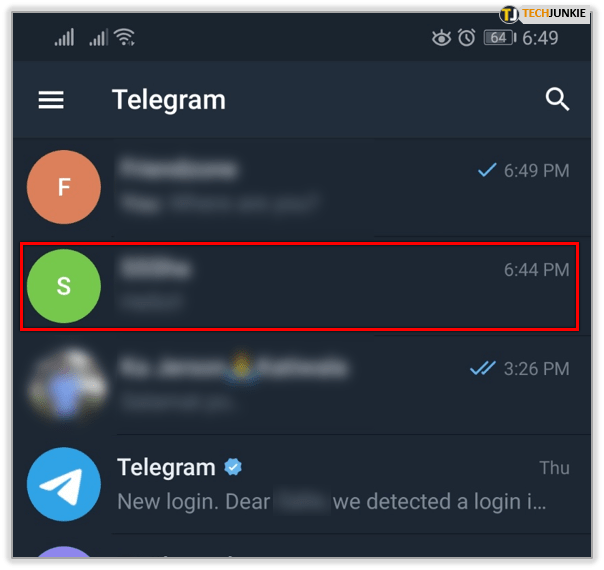Tap the alarm clock status icon
This screenshot has width=604, height=570.
pos(466,38)
